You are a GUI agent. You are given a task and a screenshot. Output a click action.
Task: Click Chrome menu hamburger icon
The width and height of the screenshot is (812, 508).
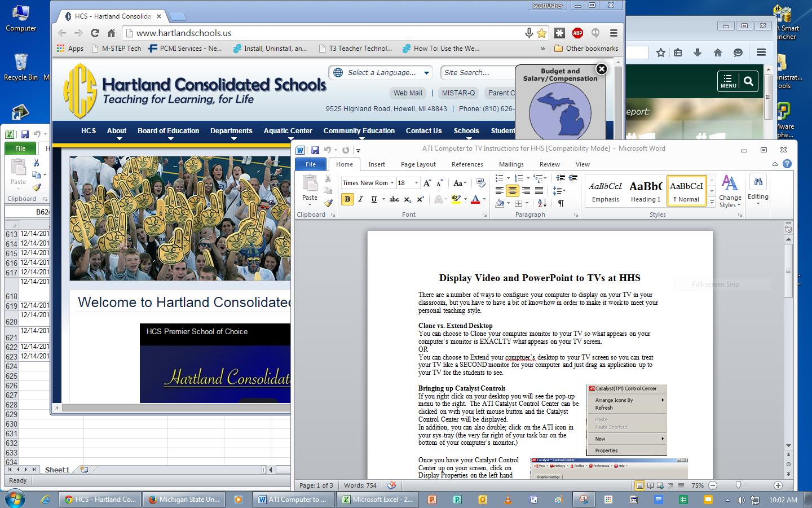point(614,33)
